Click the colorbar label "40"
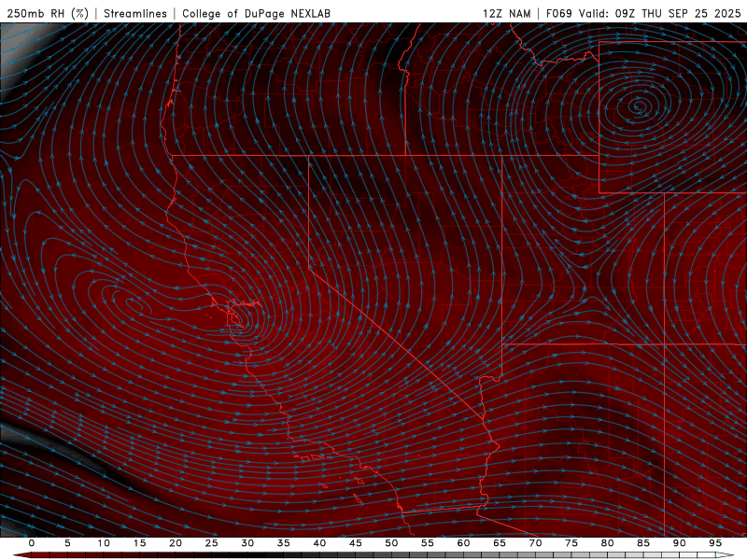The height and width of the screenshot is (560, 747). (319, 543)
